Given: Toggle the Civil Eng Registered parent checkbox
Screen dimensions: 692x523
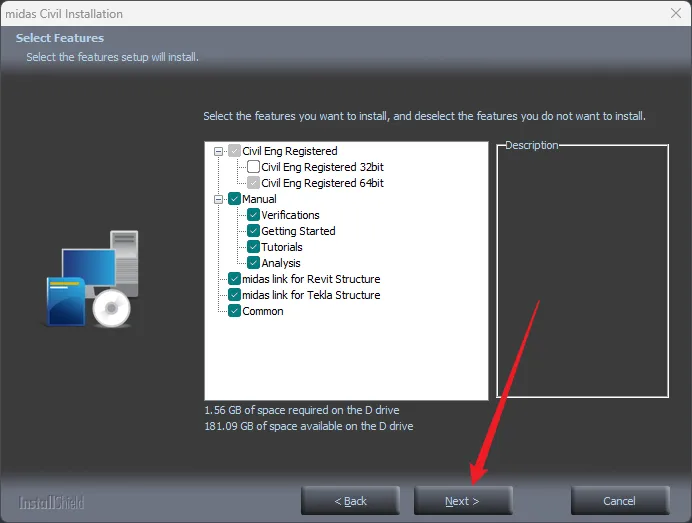Looking at the screenshot, I should tap(234, 151).
